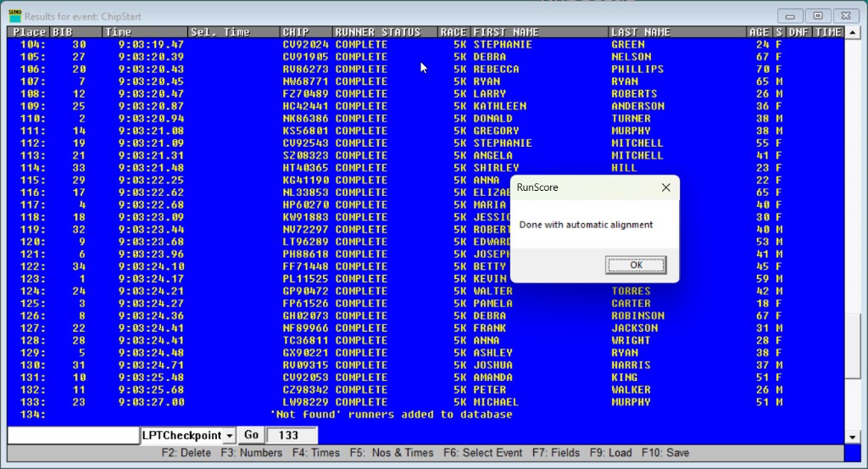The image size is (868, 469).
Task: Click the LAST NAME column header
Action: pyautogui.click(x=677, y=32)
